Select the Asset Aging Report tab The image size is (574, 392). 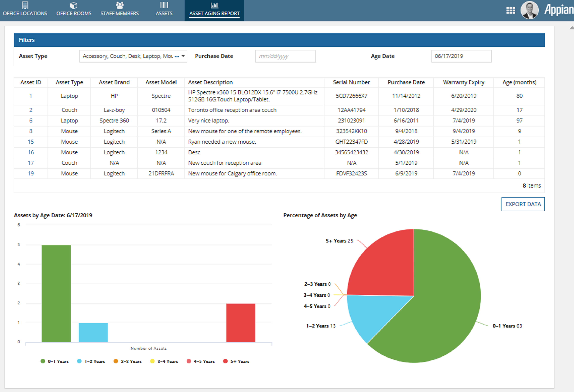point(214,11)
